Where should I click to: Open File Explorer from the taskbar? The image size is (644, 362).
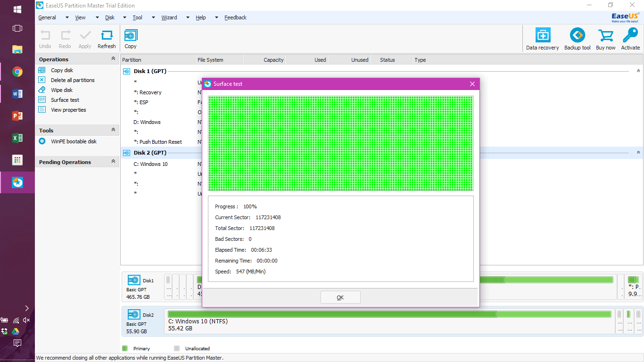click(x=17, y=49)
